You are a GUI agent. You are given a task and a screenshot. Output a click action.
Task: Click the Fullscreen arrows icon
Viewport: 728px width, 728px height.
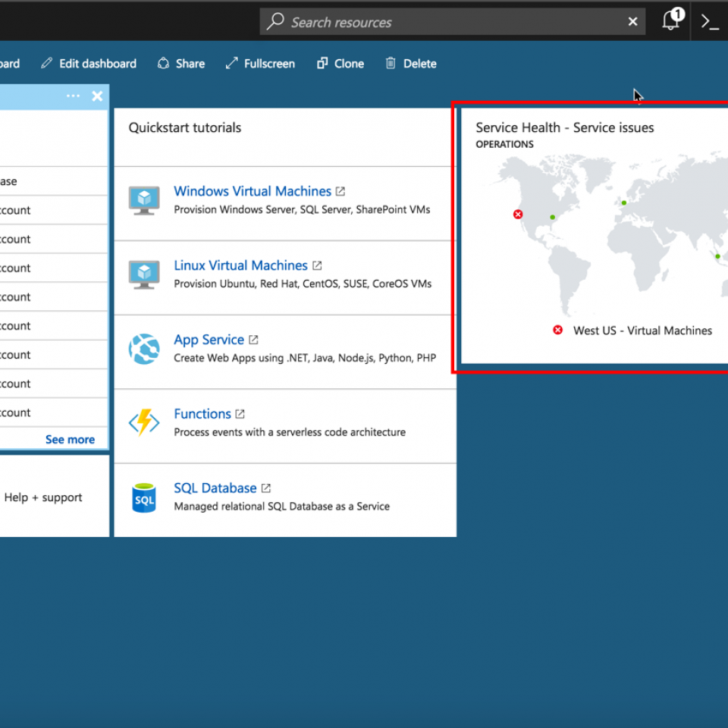coord(232,63)
